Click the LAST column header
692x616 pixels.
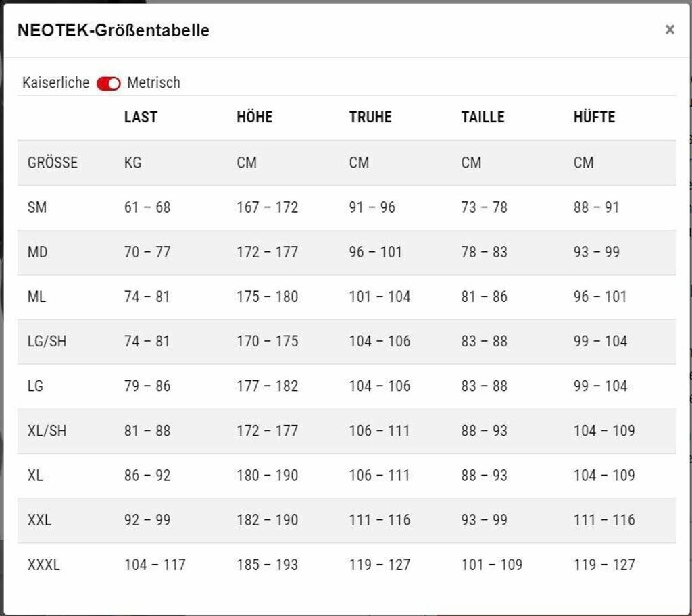pos(141,117)
